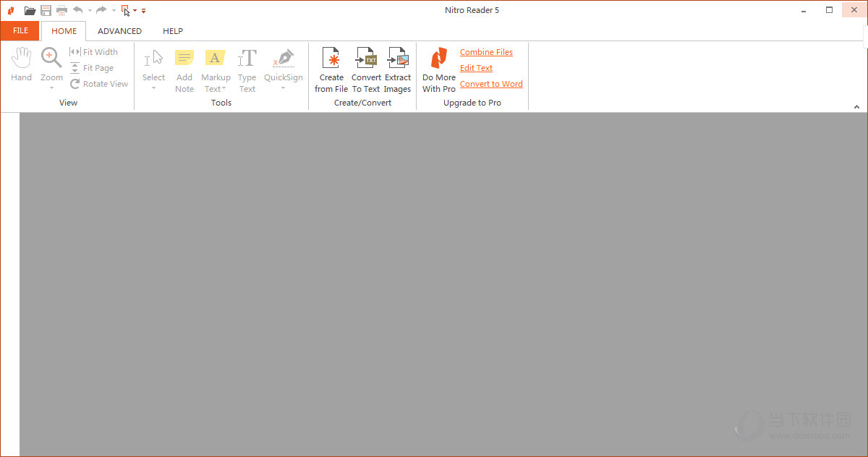
Task: Open the QuickSign dropdown arrow
Action: click(283, 88)
